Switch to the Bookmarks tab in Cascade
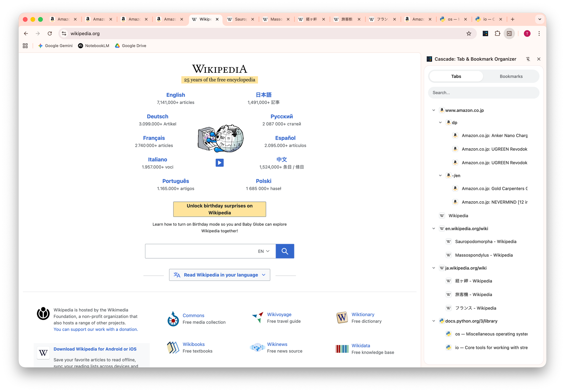Screen dimensions: 565x392 tap(511, 76)
